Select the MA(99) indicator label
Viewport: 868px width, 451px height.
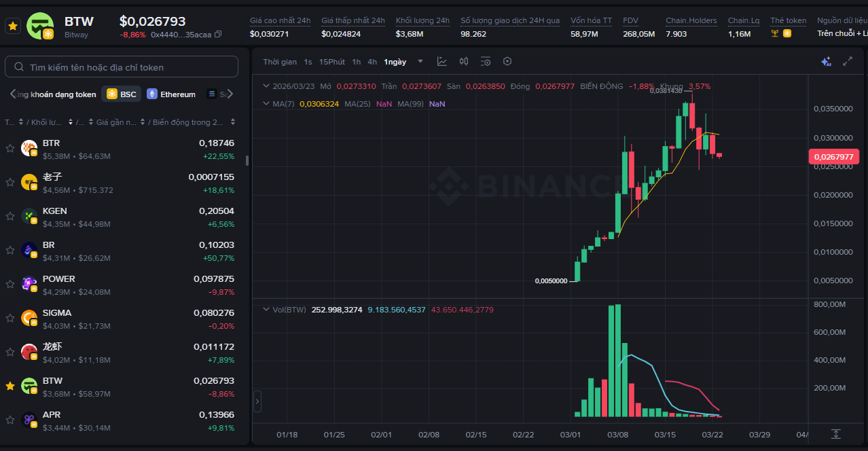[410, 104]
